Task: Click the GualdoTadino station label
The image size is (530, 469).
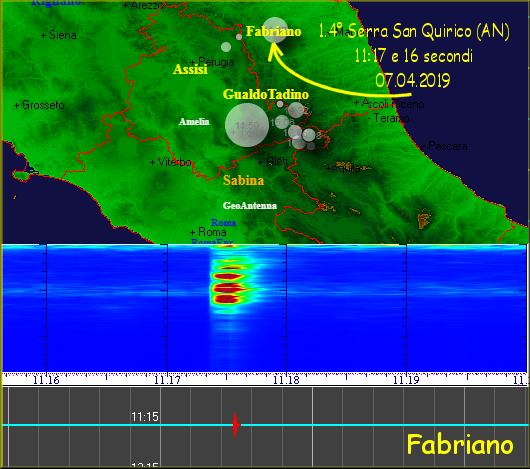Action: (x=266, y=94)
